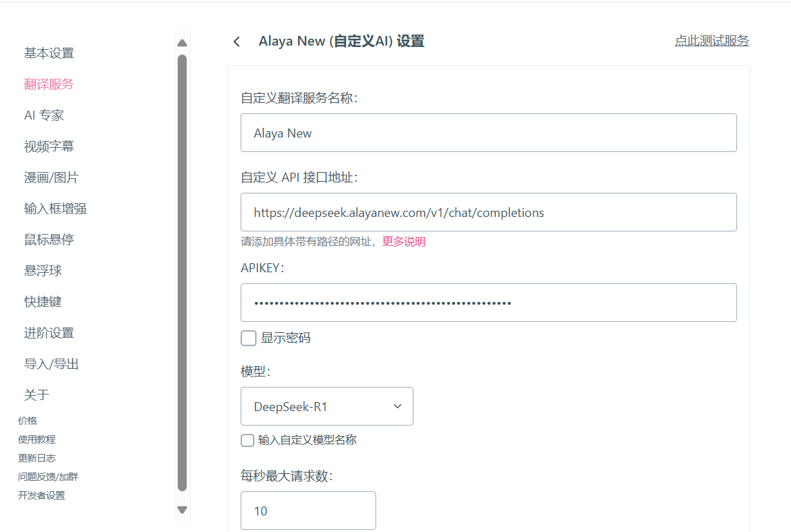Open 开发者设置 in the sidebar footer
The height and width of the screenshot is (532, 791).
pos(41,495)
